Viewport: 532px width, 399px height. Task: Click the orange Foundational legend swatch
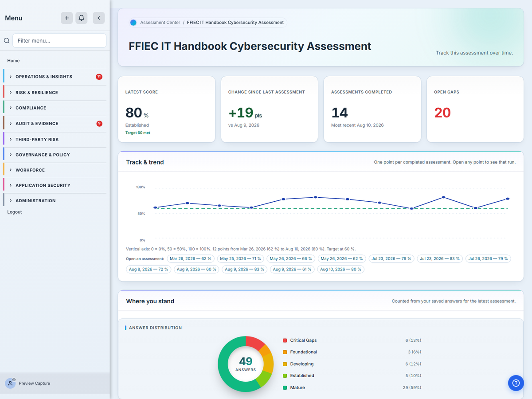[285, 352]
